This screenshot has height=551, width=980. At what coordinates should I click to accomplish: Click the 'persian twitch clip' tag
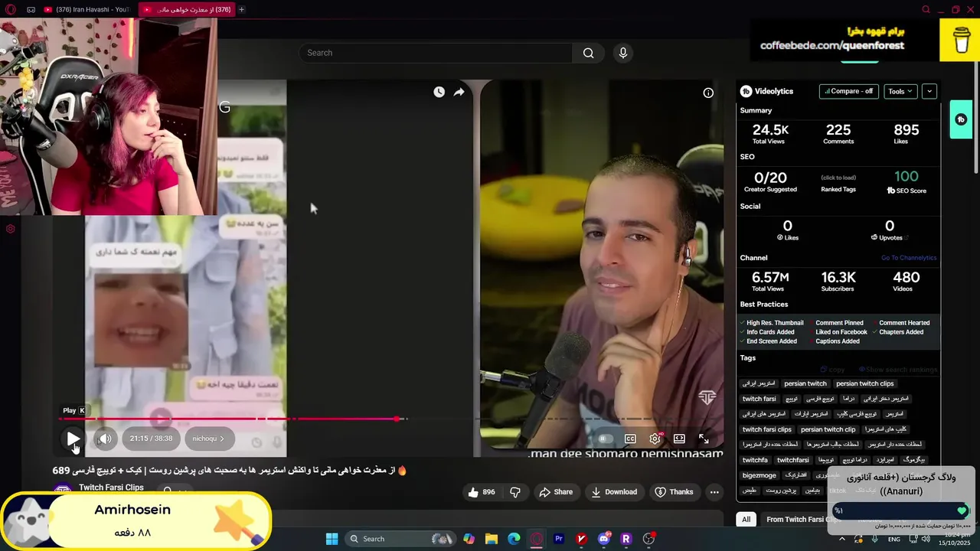(x=828, y=429)
